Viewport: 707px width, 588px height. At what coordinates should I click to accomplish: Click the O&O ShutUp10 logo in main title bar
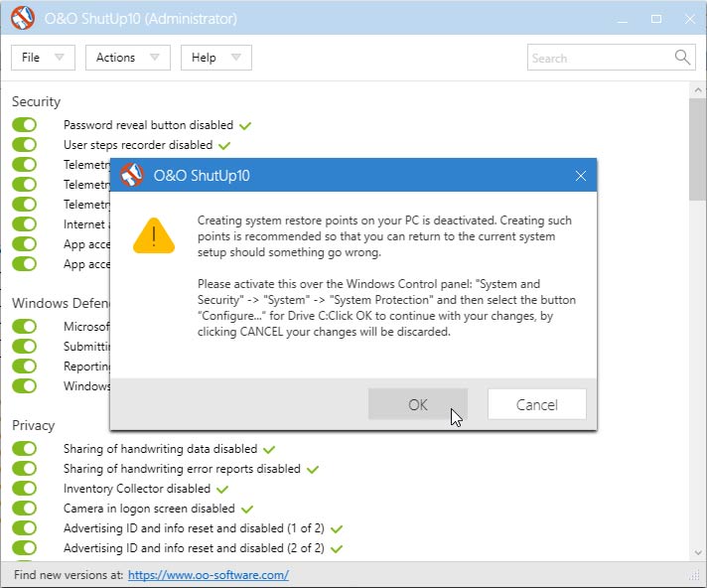coord(23,18)
